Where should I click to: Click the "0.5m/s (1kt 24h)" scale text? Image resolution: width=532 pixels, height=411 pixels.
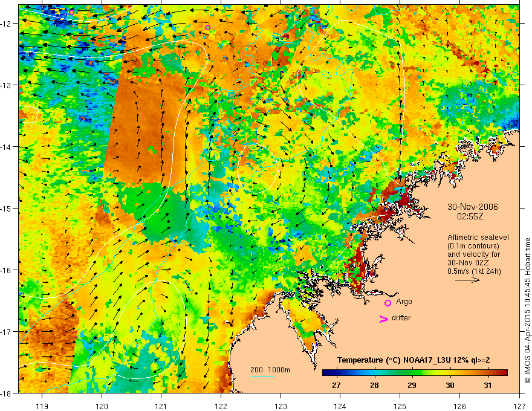[475, 271]
